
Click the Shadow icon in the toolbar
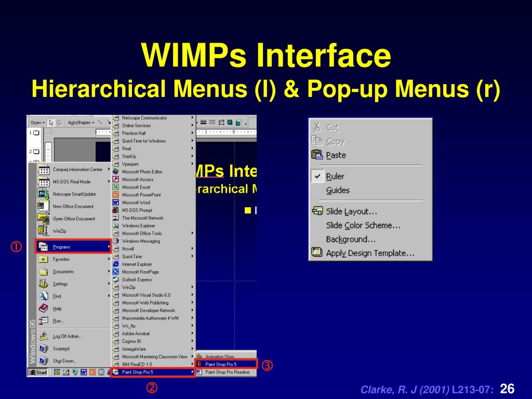[x=230, y=122]
